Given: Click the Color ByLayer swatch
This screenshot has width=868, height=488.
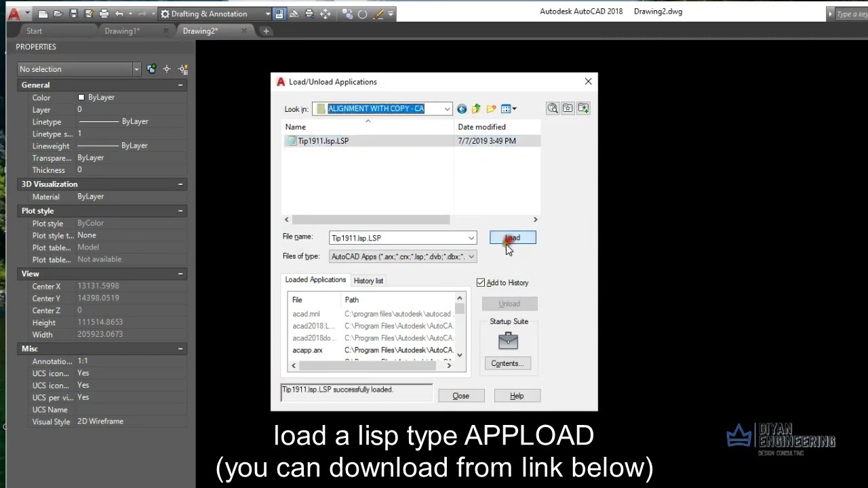Looking at the screenshot, I should [81, 97].
